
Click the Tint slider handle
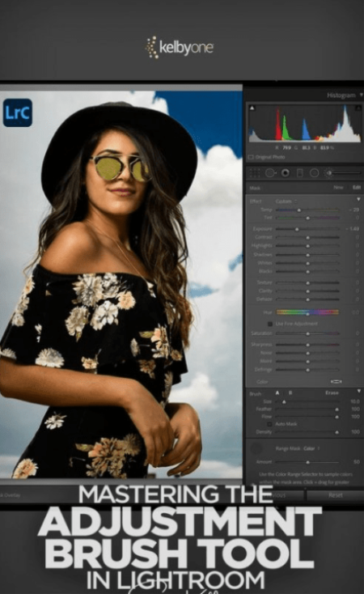point(307,219)
